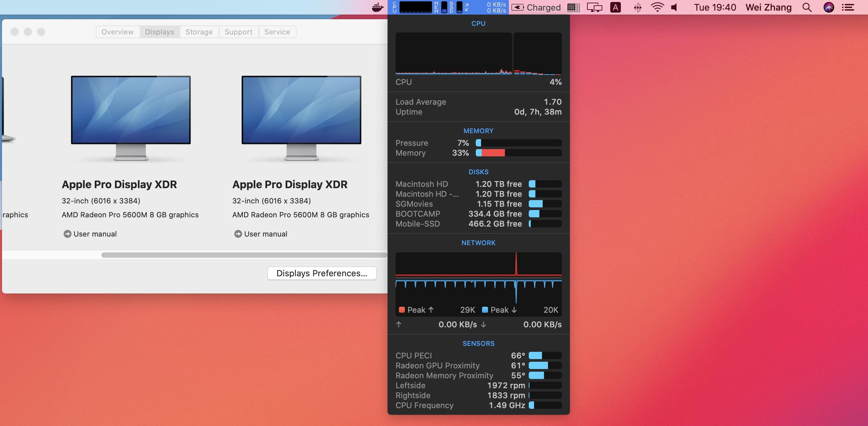Open the keyboard brightness grid icon
This screenshot has height=426, width=868.
pyautogui.click(x=574, y=7)
